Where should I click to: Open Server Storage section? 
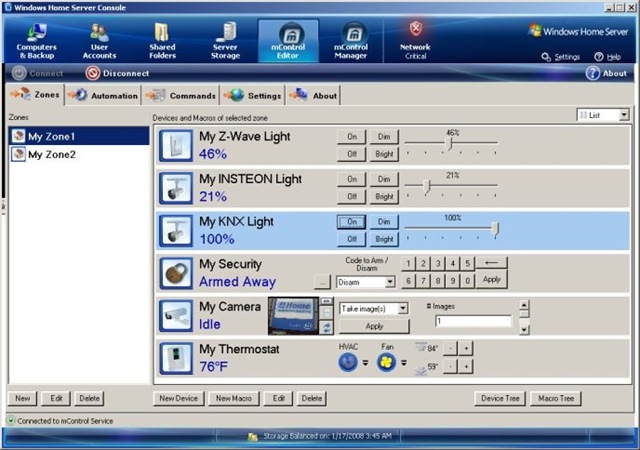point(225,41)
